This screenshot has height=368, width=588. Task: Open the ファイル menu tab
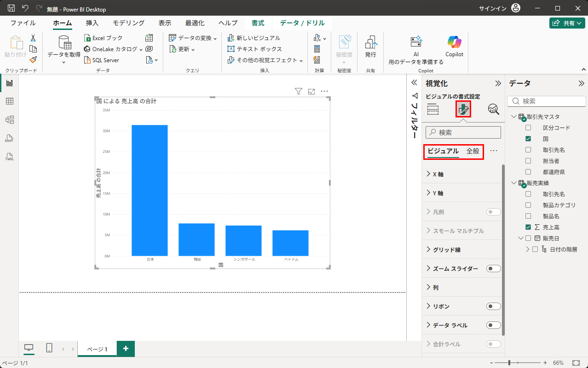tap(23, 23)
